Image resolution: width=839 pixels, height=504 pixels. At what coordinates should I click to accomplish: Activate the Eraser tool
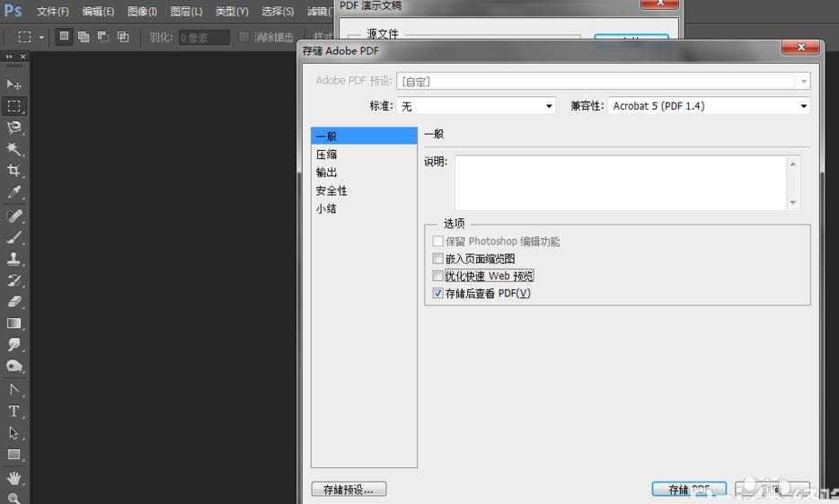(14, 302)
